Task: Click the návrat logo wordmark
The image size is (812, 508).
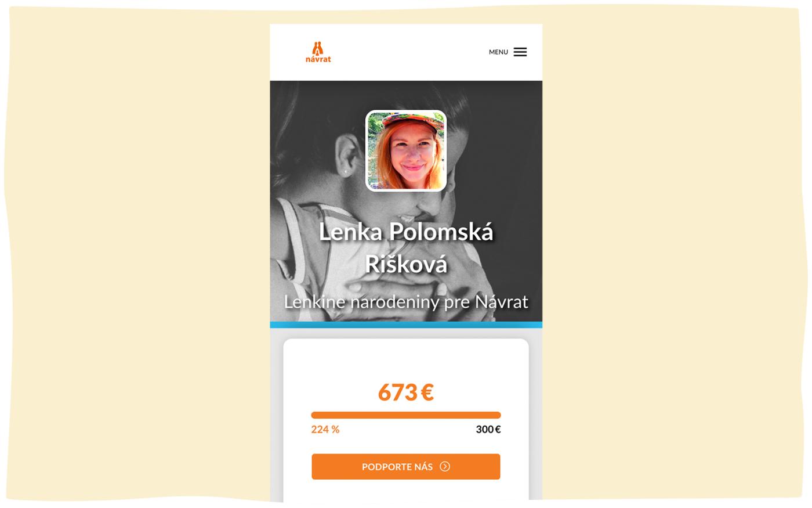Action: (318, 59)
